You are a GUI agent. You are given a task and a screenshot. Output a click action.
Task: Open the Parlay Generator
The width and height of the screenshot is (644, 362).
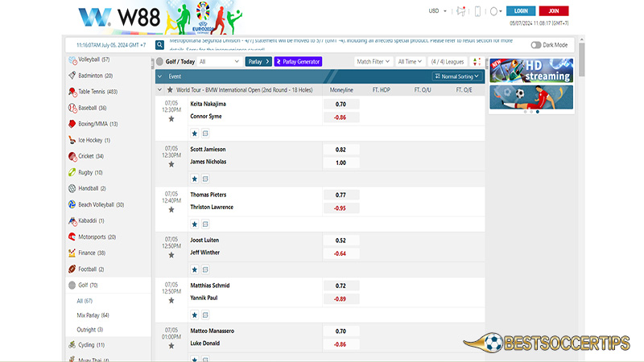pos(298,62)
